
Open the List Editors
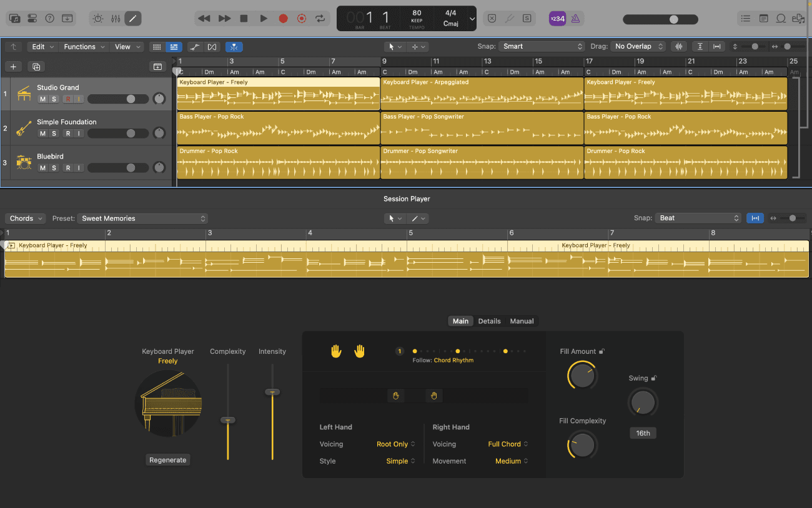point(745,19)
